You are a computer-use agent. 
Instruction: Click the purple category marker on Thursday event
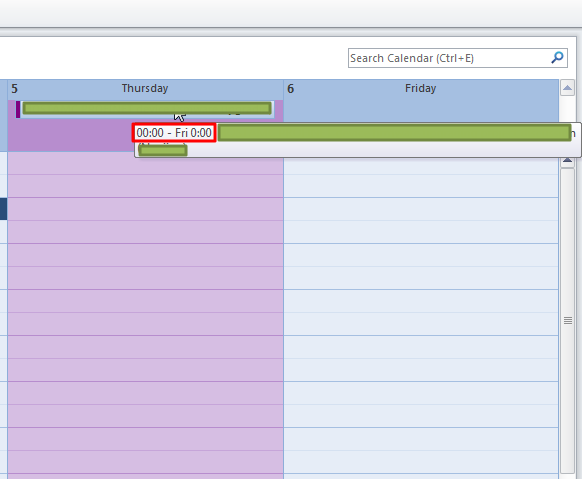[x=18, y=109]
